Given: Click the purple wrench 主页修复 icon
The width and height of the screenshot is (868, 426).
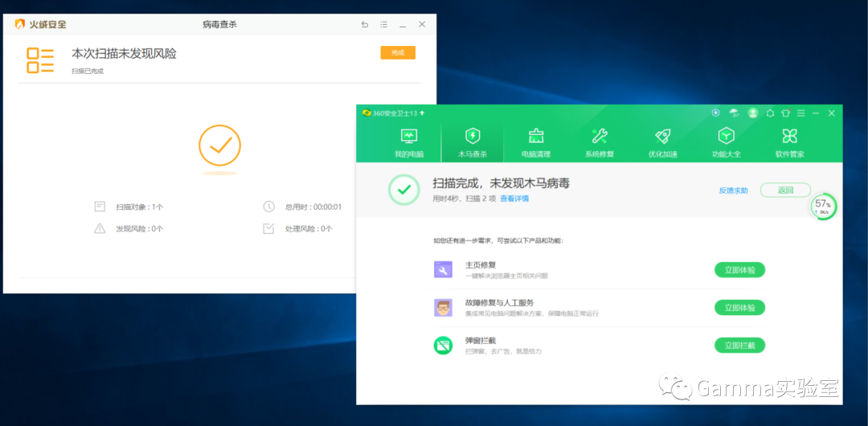Looking at the screenshot, I should coord(443,270).
